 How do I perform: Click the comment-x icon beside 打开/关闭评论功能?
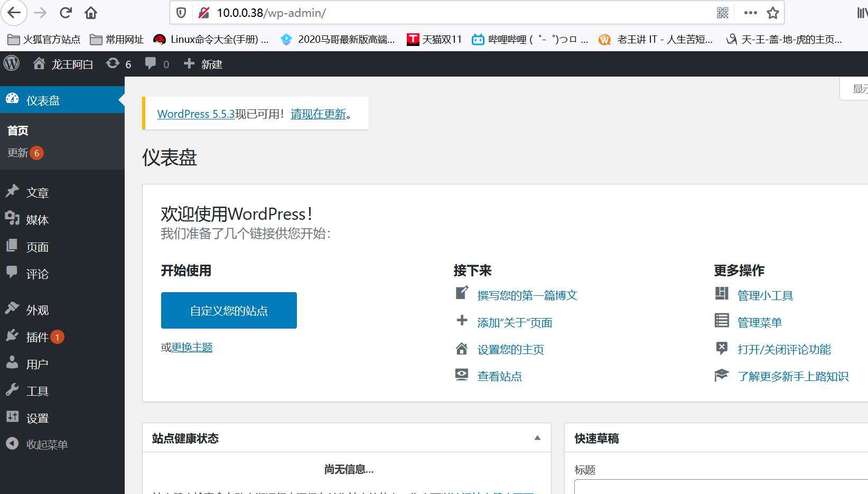coord(722,348)
